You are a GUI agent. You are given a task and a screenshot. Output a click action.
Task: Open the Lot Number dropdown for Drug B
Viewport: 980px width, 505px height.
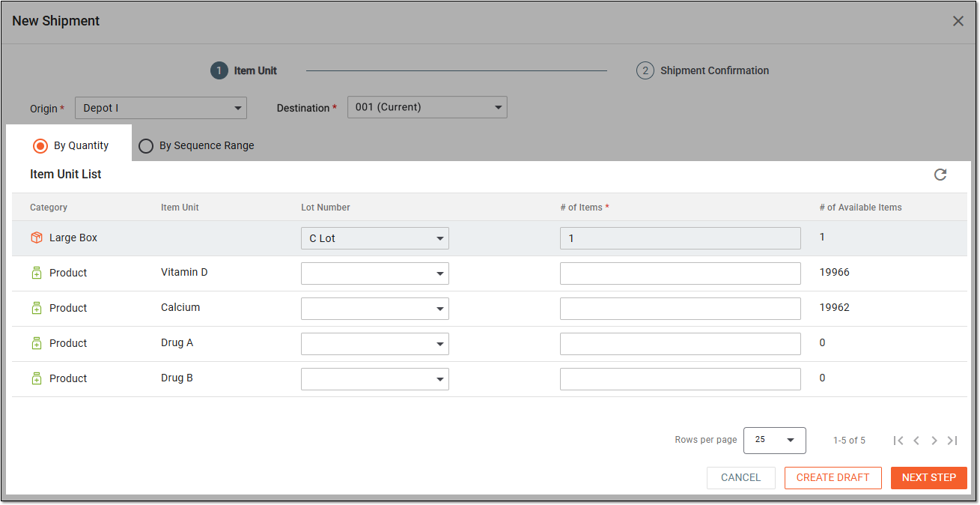point(375,379)
